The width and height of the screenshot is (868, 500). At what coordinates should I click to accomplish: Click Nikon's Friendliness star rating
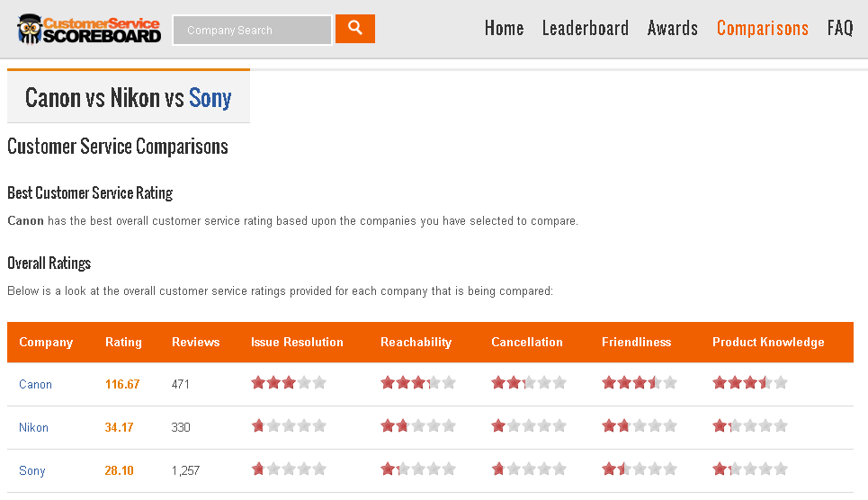click(640, 425)
